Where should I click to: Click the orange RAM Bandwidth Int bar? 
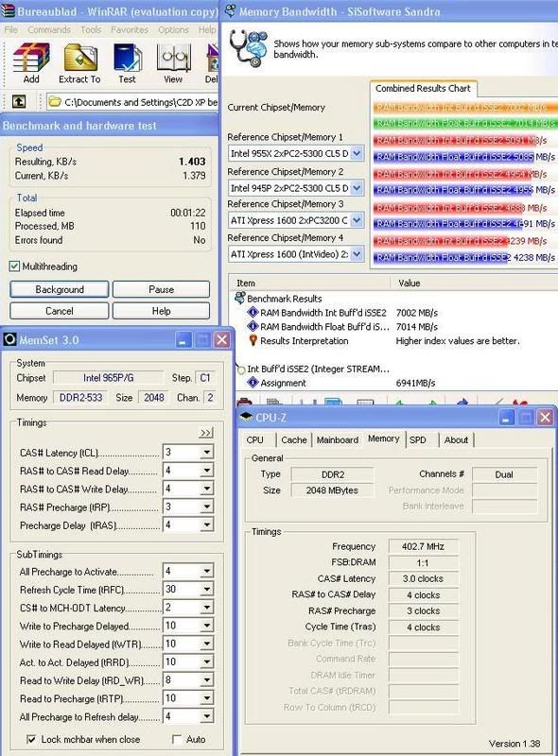point(465,107)
